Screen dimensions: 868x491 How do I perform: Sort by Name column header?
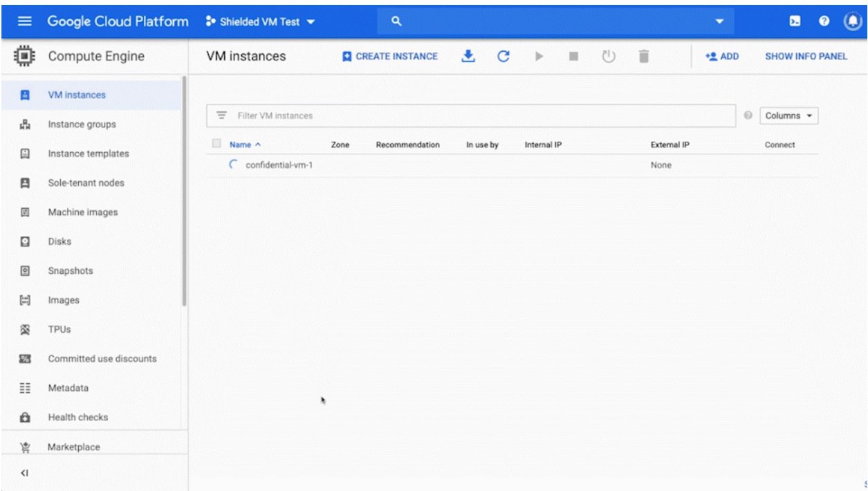click(x=246, y=145)
